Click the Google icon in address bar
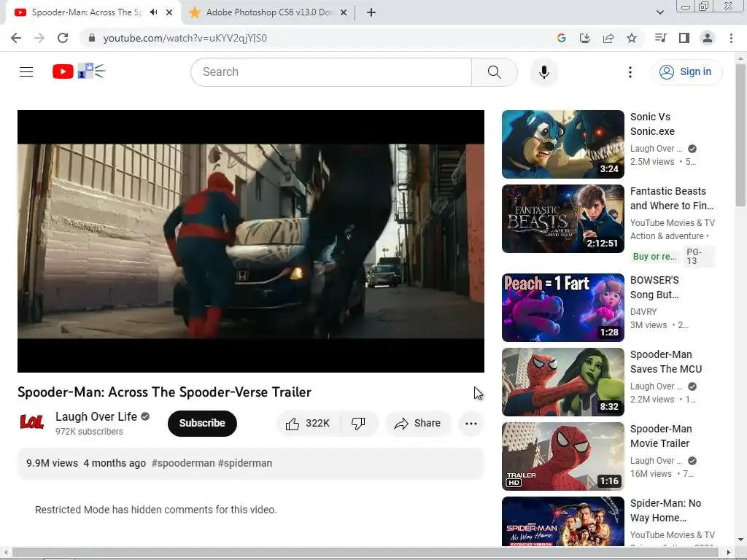This screenshot has width=747, height=560. click(562, 38)
